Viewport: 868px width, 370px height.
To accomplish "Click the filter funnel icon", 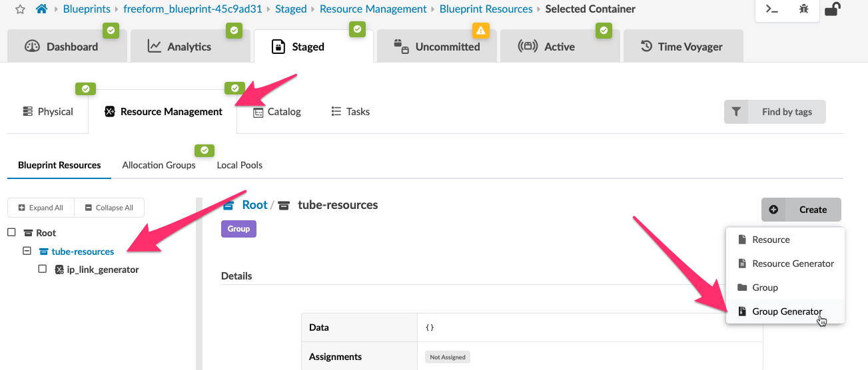I will point(736,112).
